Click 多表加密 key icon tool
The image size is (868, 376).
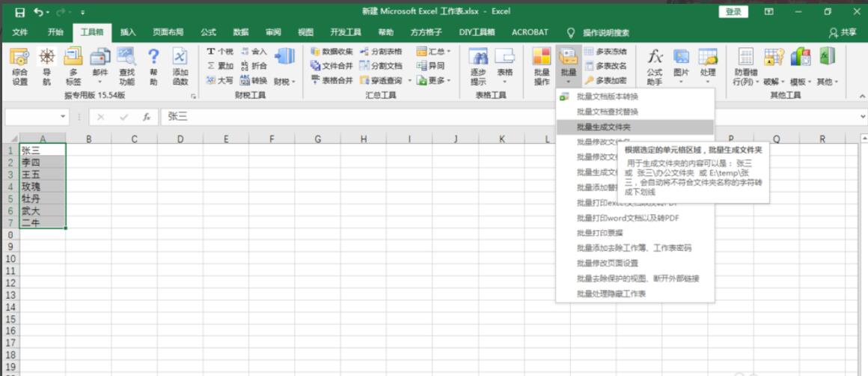coord(605,80)
